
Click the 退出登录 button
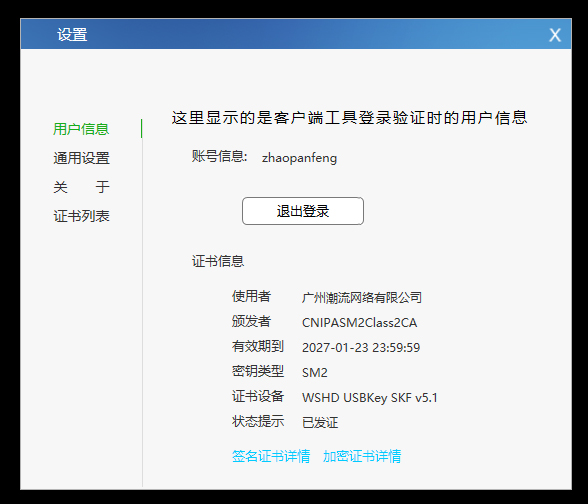click(303, 211)
